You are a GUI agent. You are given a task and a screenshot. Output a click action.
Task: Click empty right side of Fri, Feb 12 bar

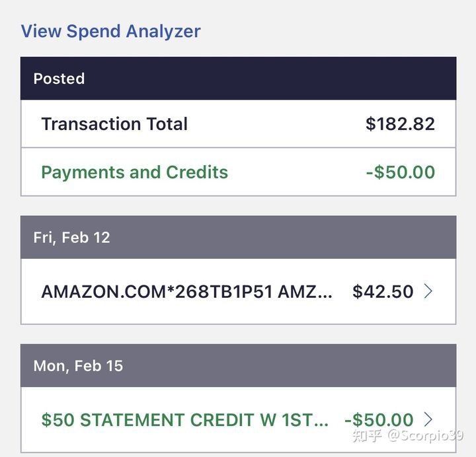[x=331, y=238]
